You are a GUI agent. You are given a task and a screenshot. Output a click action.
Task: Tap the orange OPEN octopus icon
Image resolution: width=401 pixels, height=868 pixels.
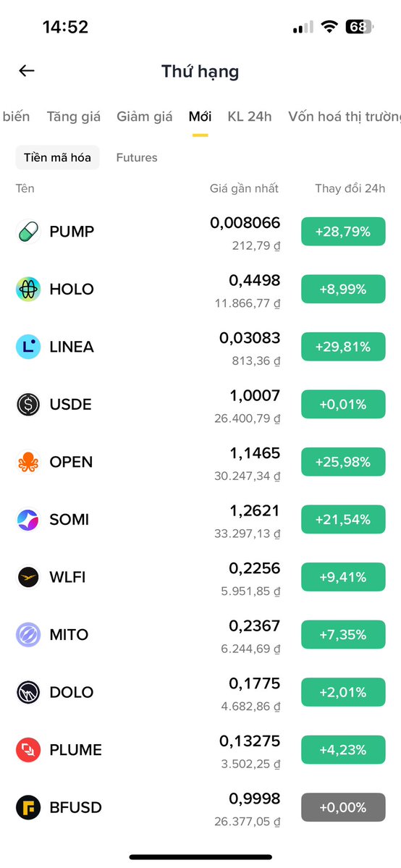[x=28, y=462]
